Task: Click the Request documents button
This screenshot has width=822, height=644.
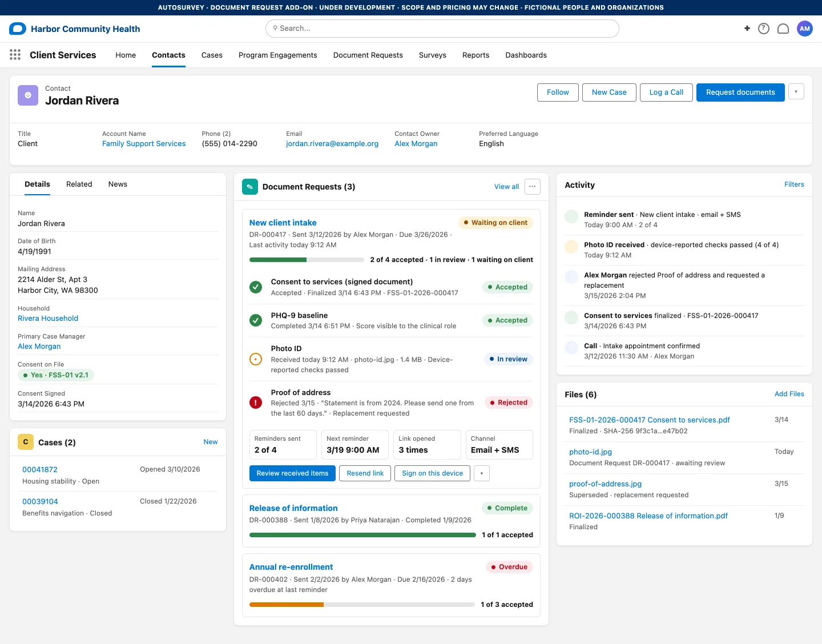Action: point(740,92)
